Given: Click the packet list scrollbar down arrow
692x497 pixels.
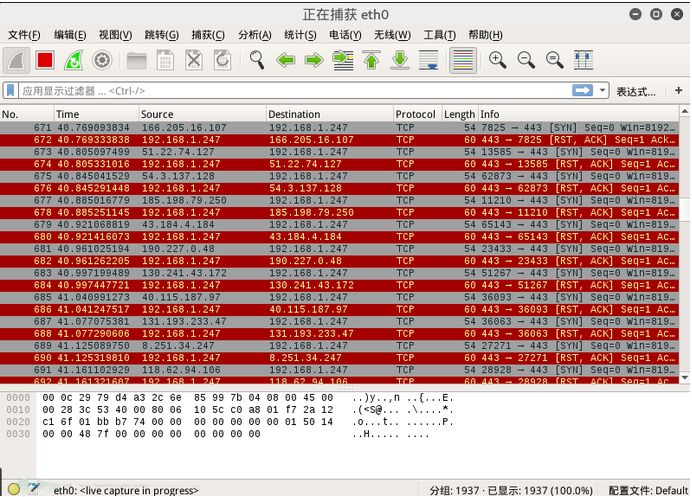Looking at the screenshot, I should click(x=684, y=378).
